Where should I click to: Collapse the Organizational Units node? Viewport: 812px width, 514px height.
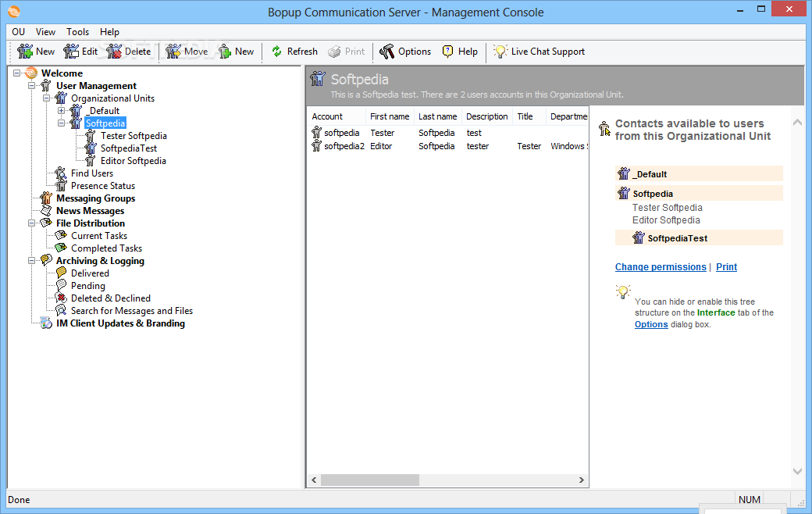click(47, 98)
